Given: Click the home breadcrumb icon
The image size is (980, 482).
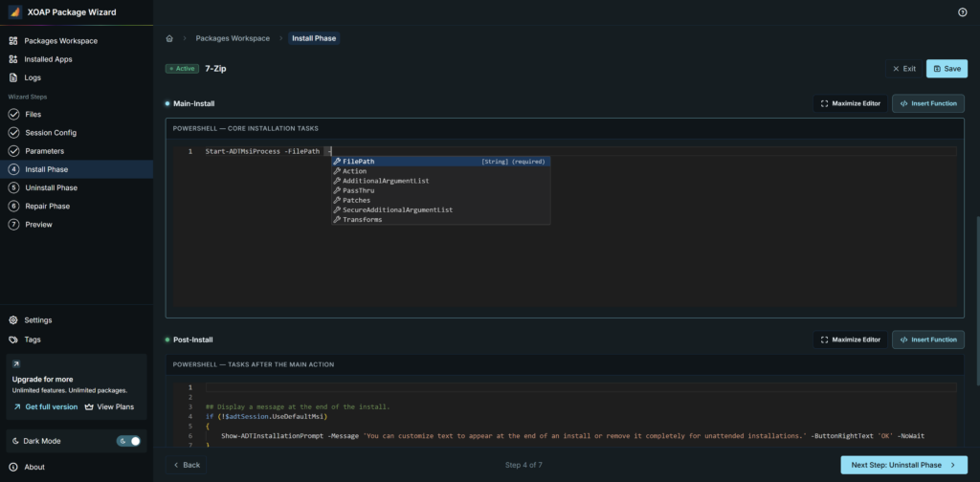Looking at the screenshot, I should 169,38.
